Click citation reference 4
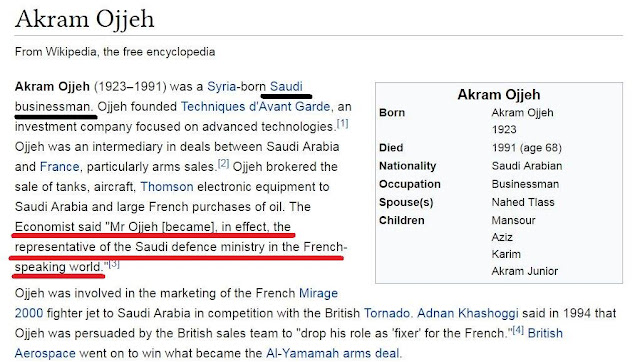Image resolution: width=640 pixels, height=362 pixels. [x=518, y=330]
